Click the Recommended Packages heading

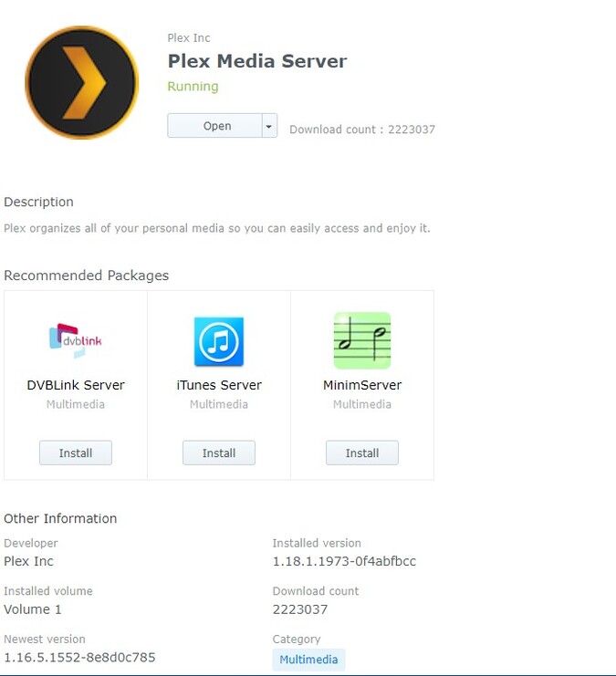click(86, 276)
